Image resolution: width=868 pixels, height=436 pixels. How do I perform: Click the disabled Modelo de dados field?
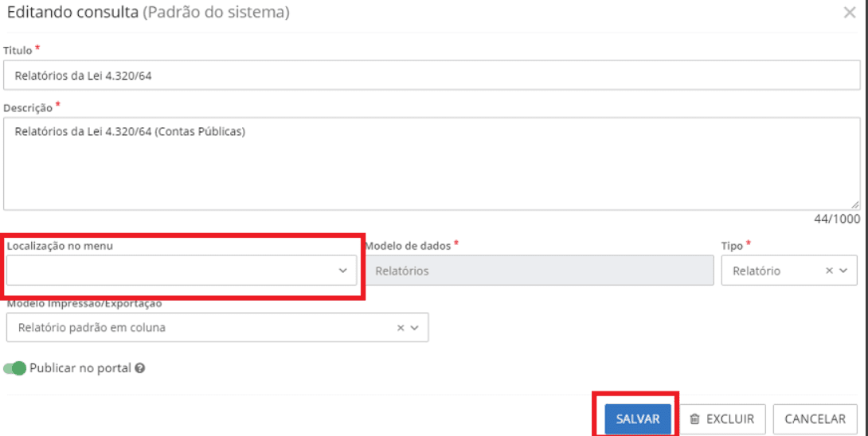(539, 271)
